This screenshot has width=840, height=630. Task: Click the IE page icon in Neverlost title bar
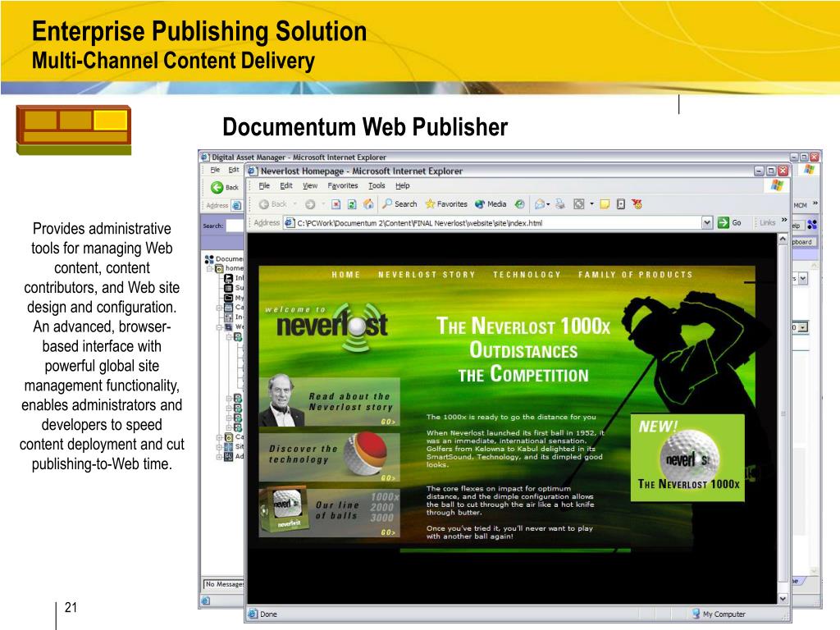pyautogui.click(x=253, y=171)
